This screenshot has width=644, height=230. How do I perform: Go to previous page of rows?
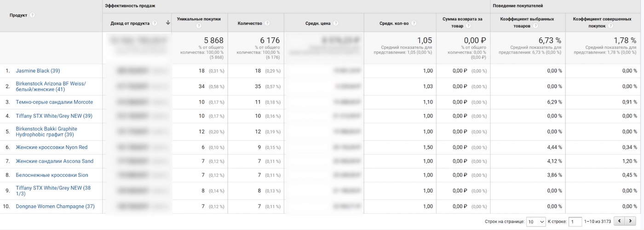(620, 221)
